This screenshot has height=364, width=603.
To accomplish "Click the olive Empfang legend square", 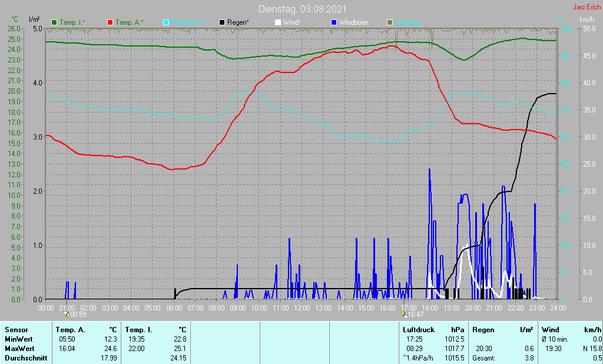I will pyautogui.click(x=390, y=22).
